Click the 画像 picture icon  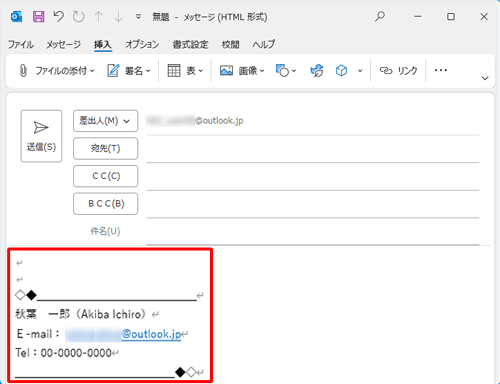tap(226, 71)
